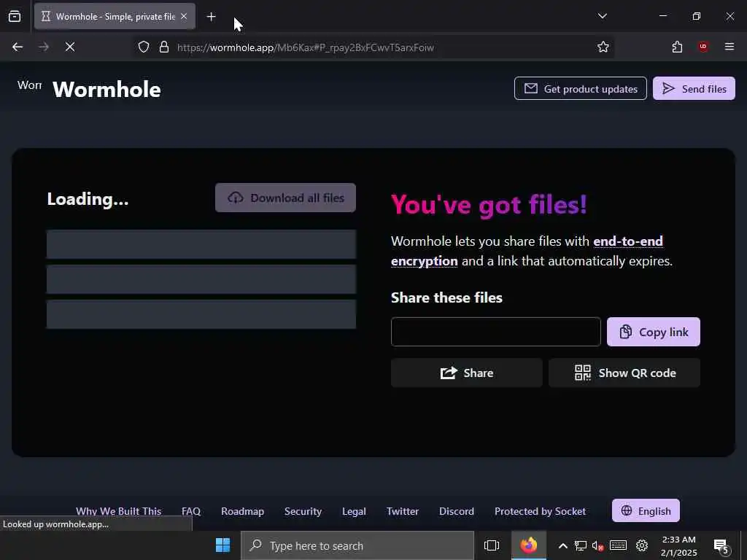Show QR code for these files
The width and height of the screenshot is (747, 560).
(624, 373)
